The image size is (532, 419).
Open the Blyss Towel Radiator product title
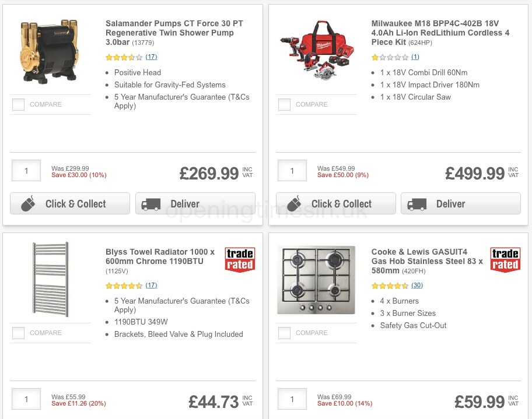(x=156, y=257)
